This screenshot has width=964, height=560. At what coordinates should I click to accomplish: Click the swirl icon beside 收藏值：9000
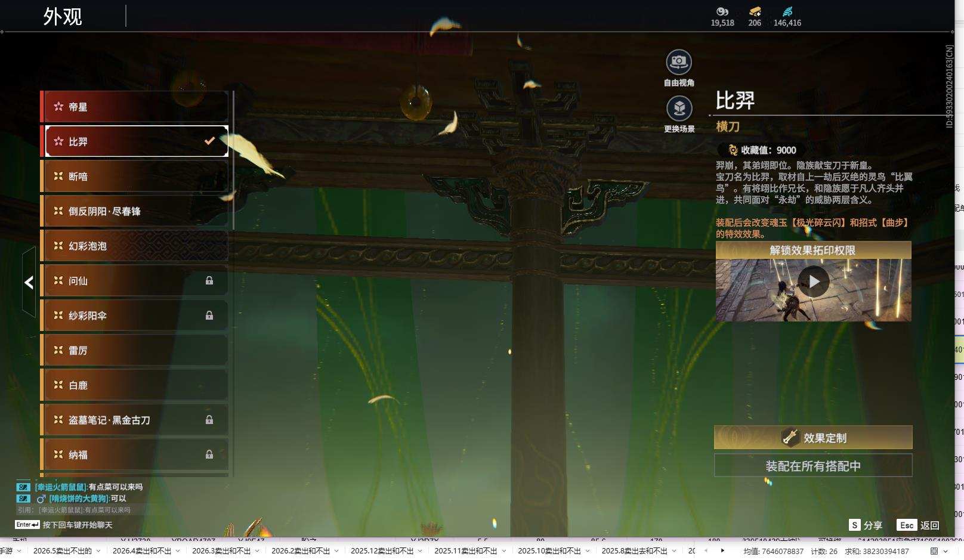tap(733, 150)
